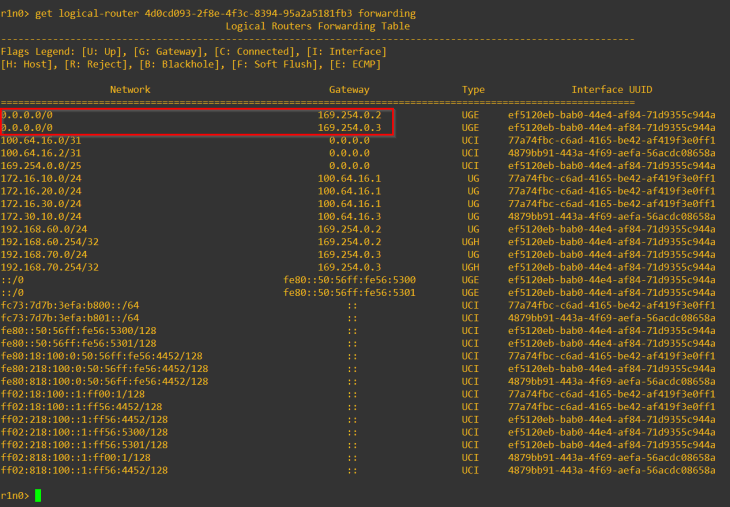Viewport: 730px width, 507px height.
Task: Click the '[G: Gateway]' flag in legend
Action: point(108,51)
